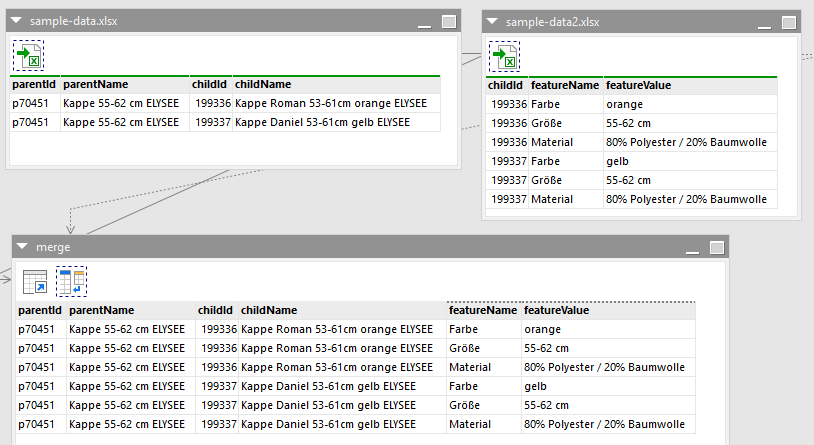Viewport: 814px width, 445px height.
Task: Select featureValue column header in sample-data2.xlsx
Action: [x=690, y=86]
